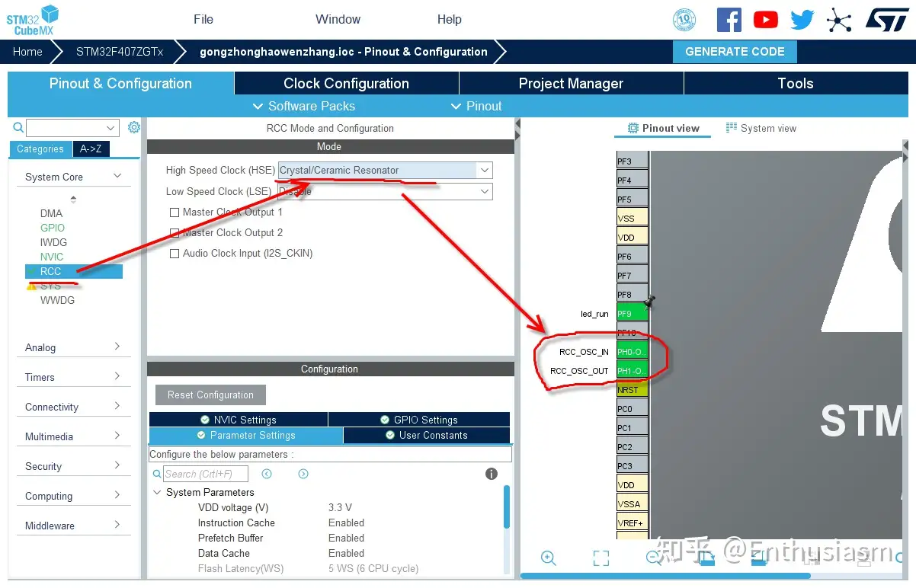This screenshot has width=916, height=588.
Task: Go to next search result arrow
Action: coord(303,474)
